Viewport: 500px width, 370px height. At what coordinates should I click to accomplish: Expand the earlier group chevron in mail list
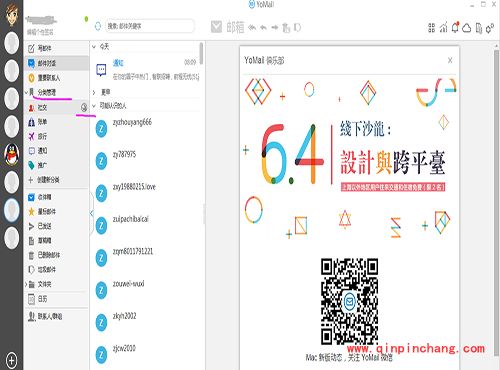pyautogui.click(x=94, y=92)
